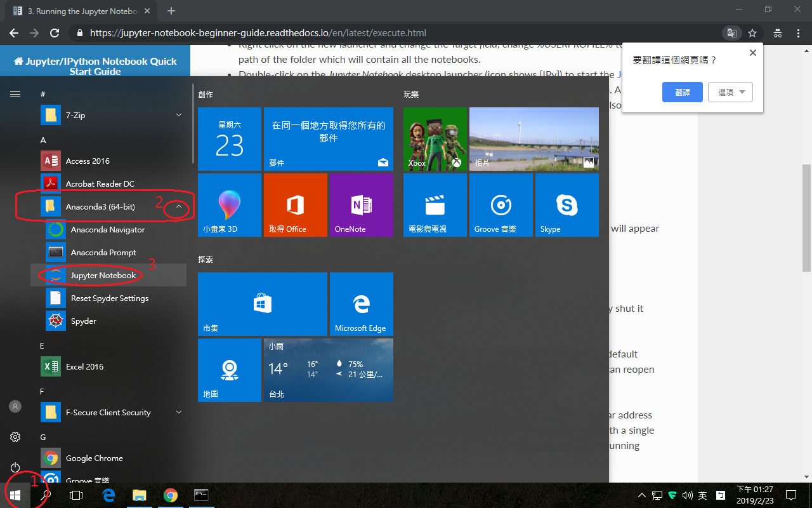This screenshot has width=812, height=508.
Task: Click the Windows Start button on taskbar
Action: [15, 495]
